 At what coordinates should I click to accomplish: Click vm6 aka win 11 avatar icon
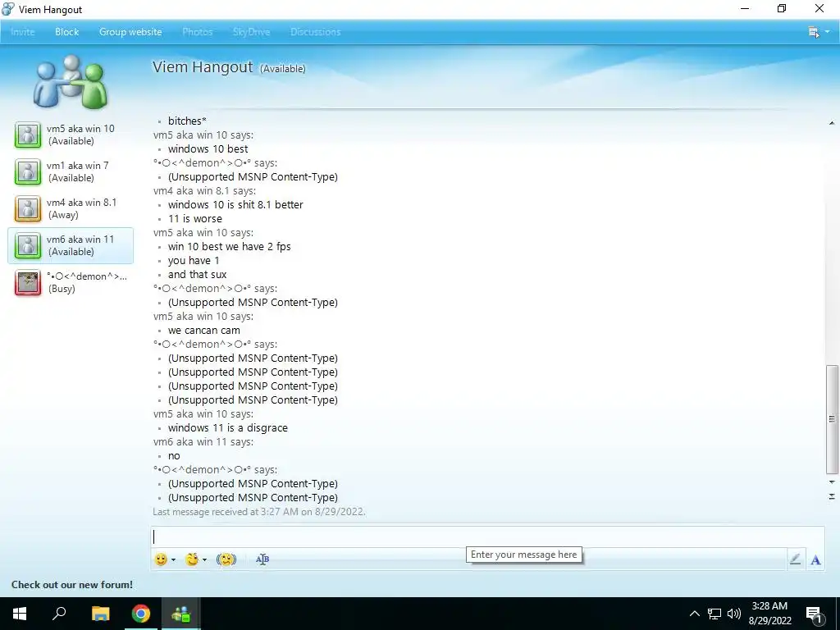[27, 245]
